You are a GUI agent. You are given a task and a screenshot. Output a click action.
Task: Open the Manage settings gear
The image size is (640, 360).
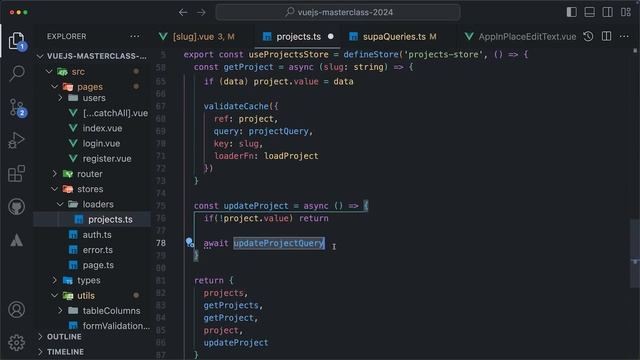(x=16, y=343)
